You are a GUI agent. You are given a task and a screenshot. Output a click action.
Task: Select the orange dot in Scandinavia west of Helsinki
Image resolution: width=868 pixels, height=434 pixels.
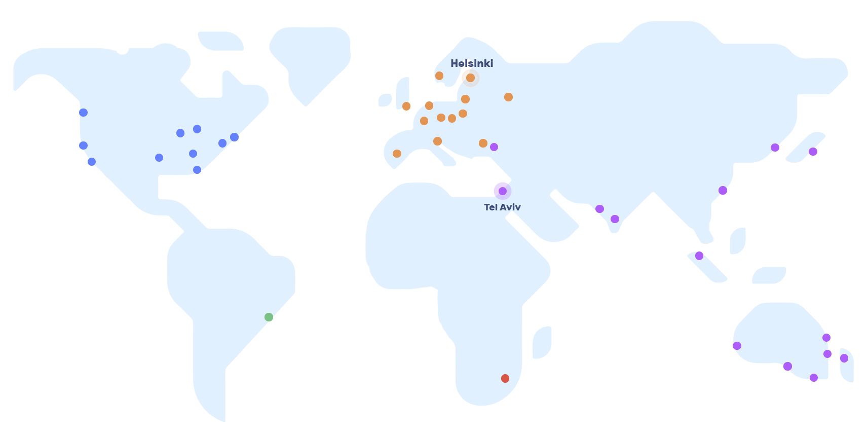(439, 76)
